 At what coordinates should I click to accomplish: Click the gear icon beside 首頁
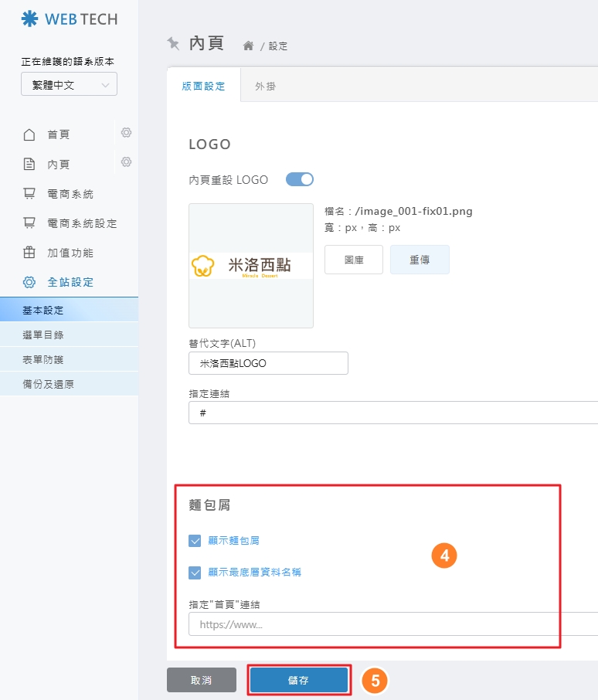pos(126,133)
